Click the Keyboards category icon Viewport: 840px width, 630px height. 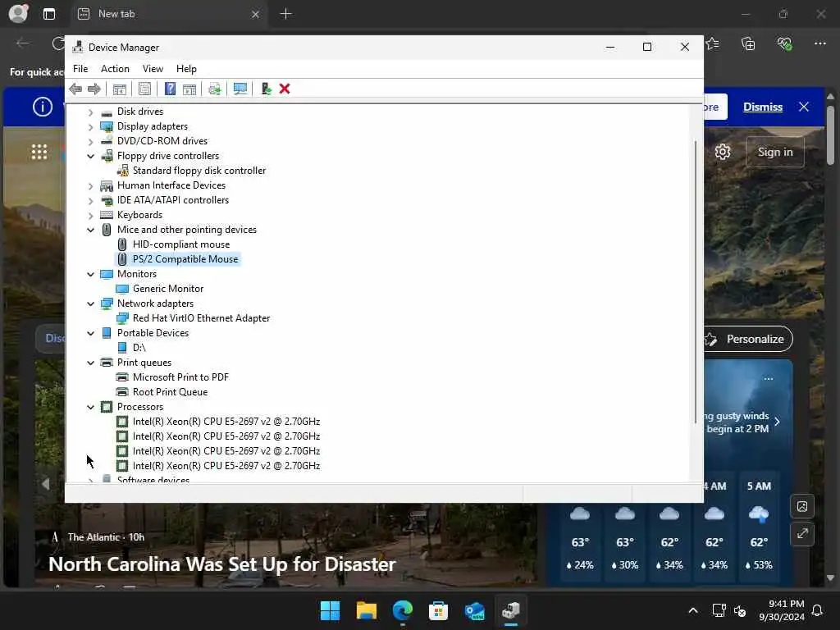point(107,215)
